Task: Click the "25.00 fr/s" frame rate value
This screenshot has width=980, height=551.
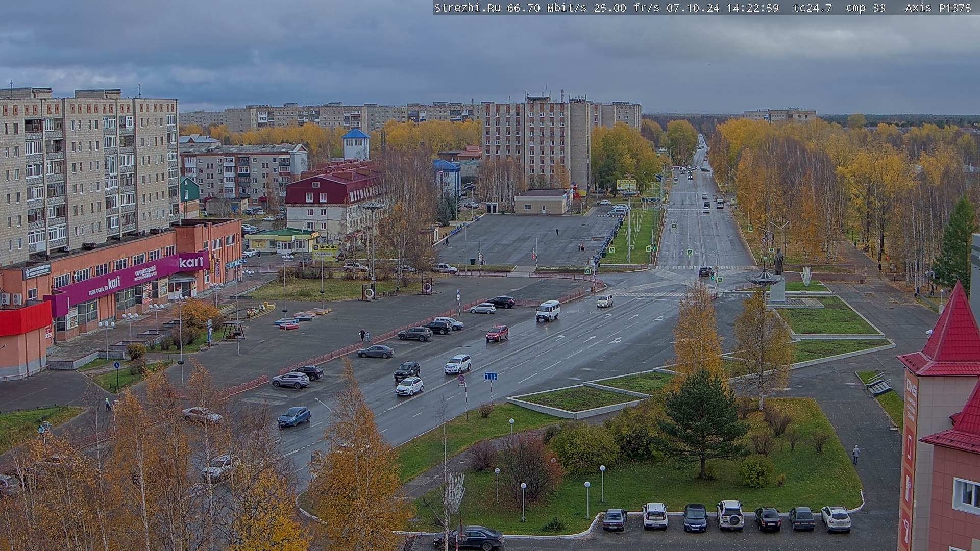Action: 626,8
